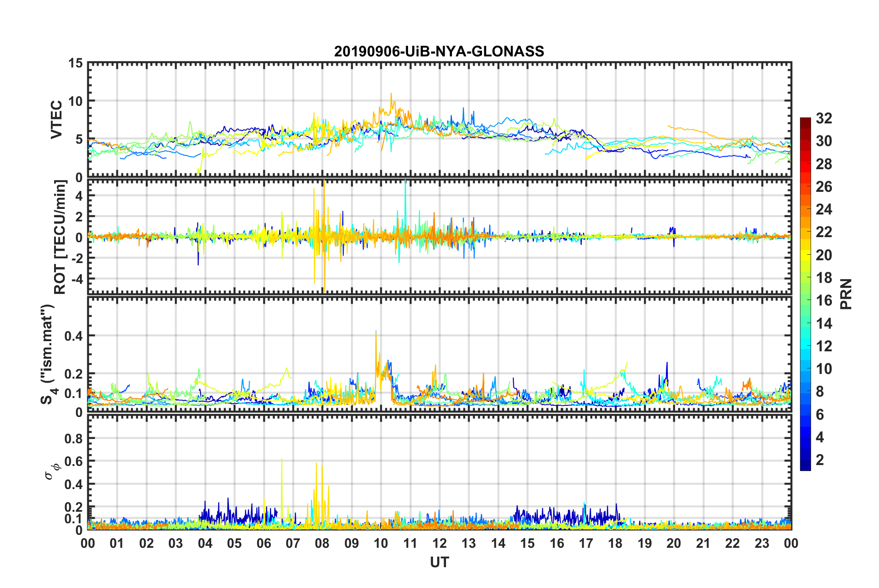879x588 pixels.
Task: Click the 2 tick label on PRN colorbar
Action: [x=819, y=459]
